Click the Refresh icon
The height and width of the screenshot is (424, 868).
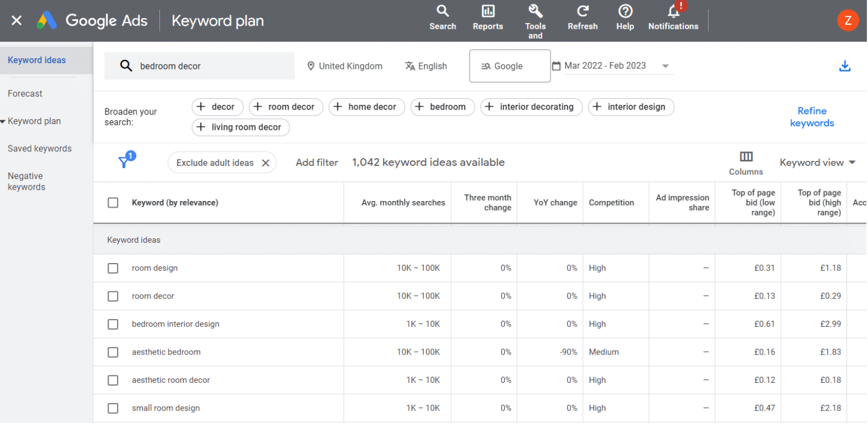click(x=583, y=18)
